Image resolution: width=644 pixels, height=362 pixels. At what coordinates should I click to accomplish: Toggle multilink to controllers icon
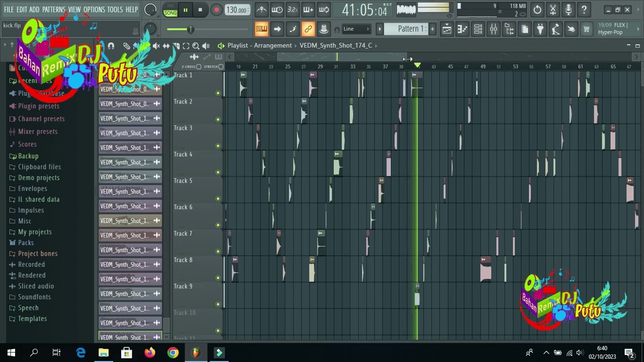point(324,29)
